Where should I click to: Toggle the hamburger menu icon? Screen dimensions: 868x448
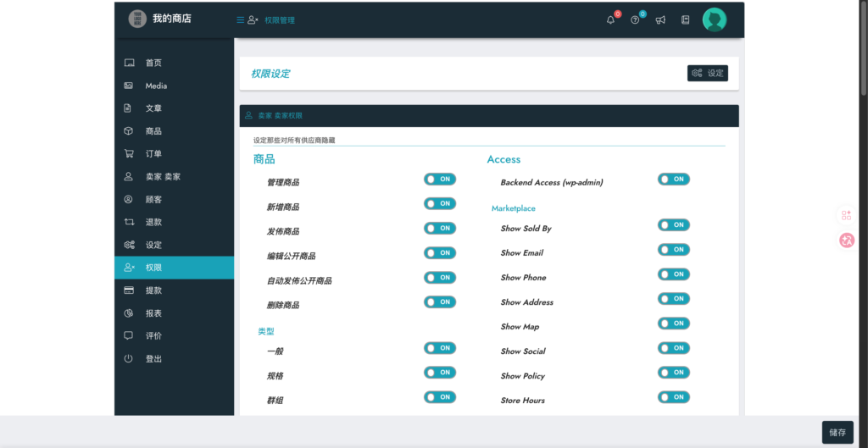click(x=240, y=20)
